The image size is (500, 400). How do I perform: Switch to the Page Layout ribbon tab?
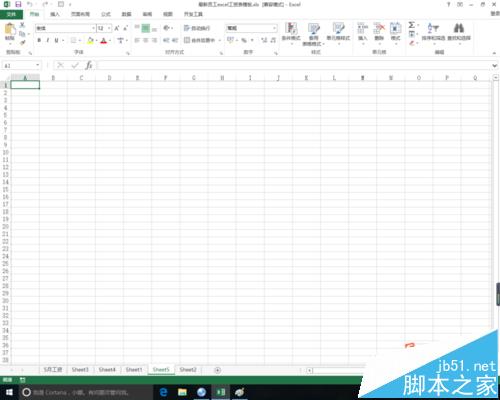click(x=80, y=14)
